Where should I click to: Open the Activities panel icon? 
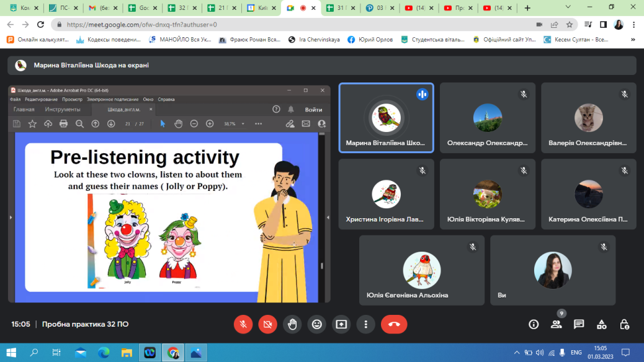pos(601,324)
